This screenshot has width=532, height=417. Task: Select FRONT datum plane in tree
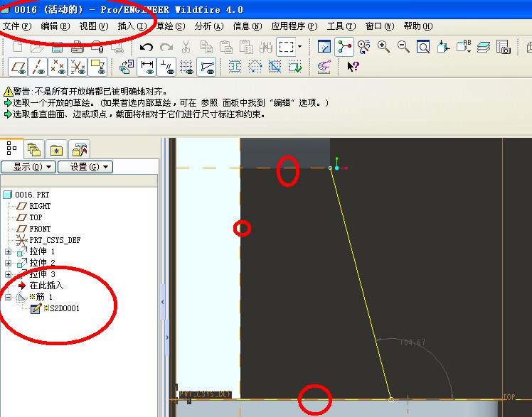(34, 229)
